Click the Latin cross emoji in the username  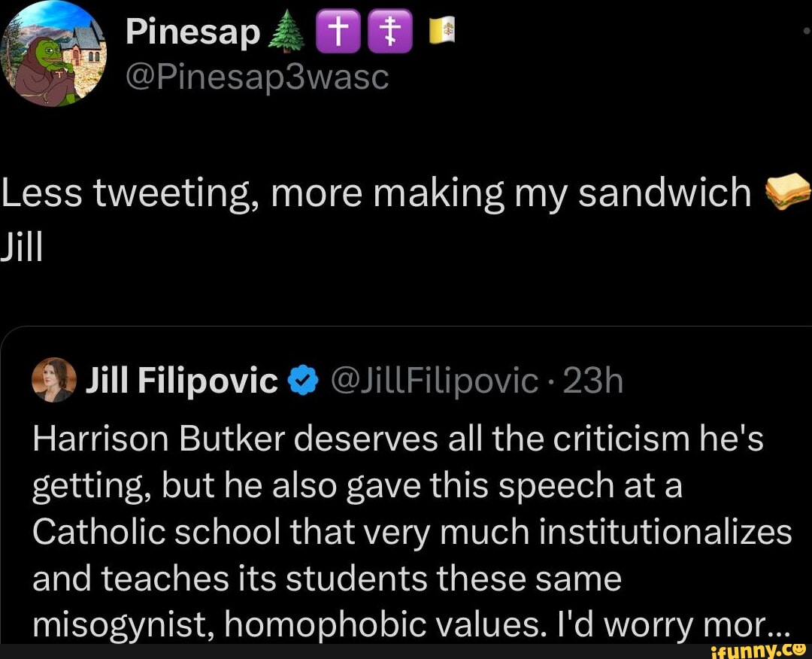click(x=338, y=30)
